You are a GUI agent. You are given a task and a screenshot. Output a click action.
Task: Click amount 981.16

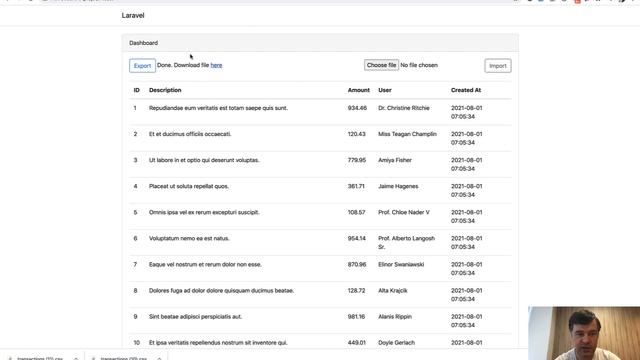pyautogui.click(x=356, y=317)
